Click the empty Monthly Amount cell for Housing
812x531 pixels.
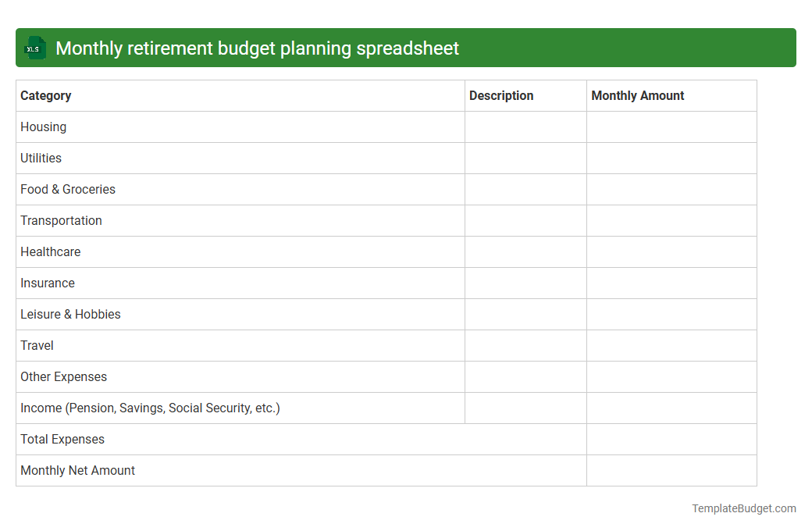coord(671,127)
